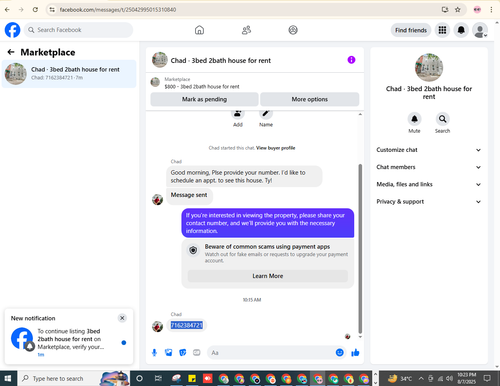The width and height of the screenshot is (500, 386).
Task: Open the large chat profile picture
Action: point(429,67)
